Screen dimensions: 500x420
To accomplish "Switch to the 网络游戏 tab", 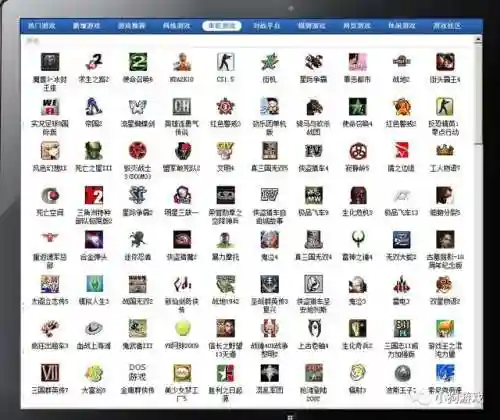I will tap(176, 26).
